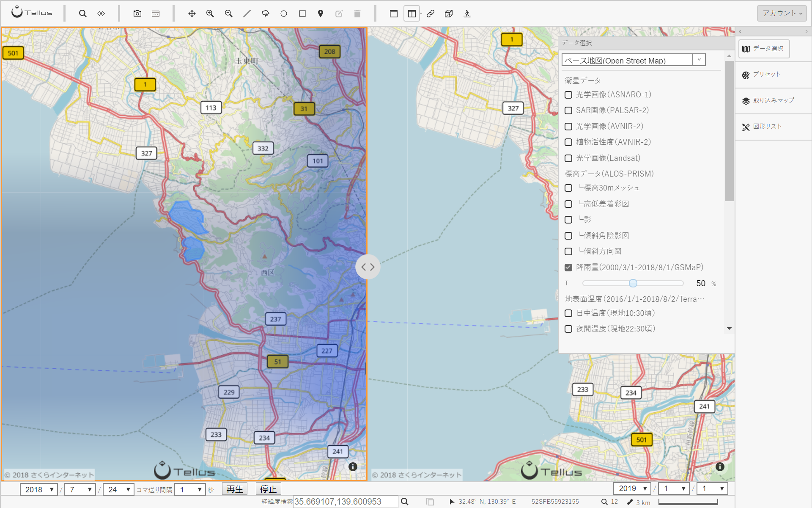Open the 取り込みマップ side tab
812x508 pixels.
coord(768,101)
